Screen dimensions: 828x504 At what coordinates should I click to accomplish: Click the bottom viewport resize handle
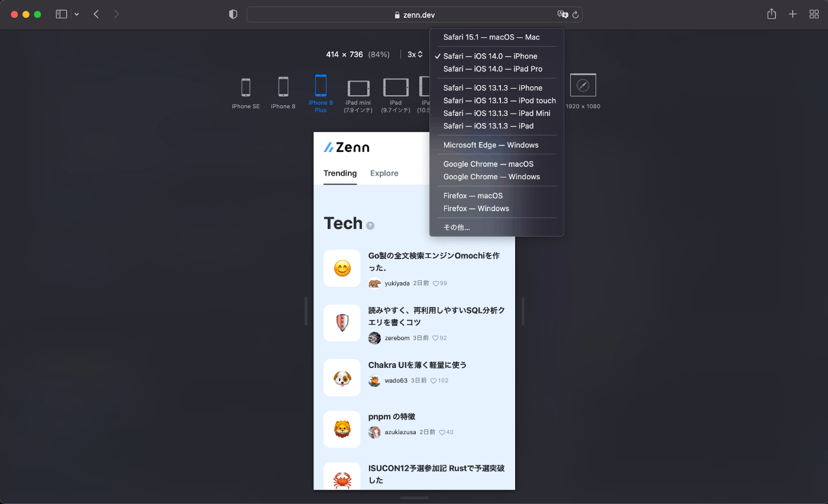coord(414,498)
